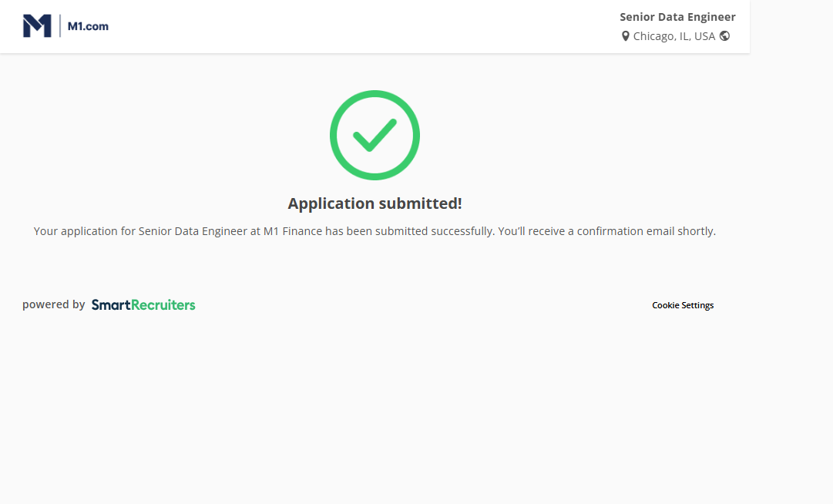Select the Senior Data Engineer header title
The height and width of the screenshot is (504, 833).
(677, 17)
